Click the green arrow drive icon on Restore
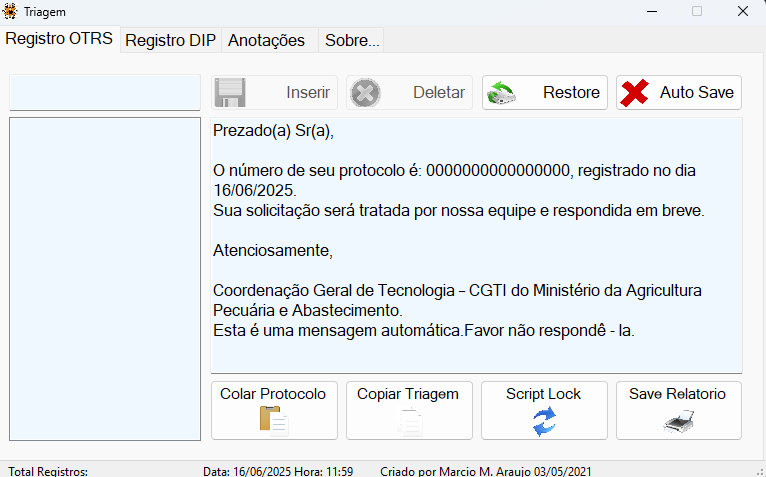 pos(501,93)
